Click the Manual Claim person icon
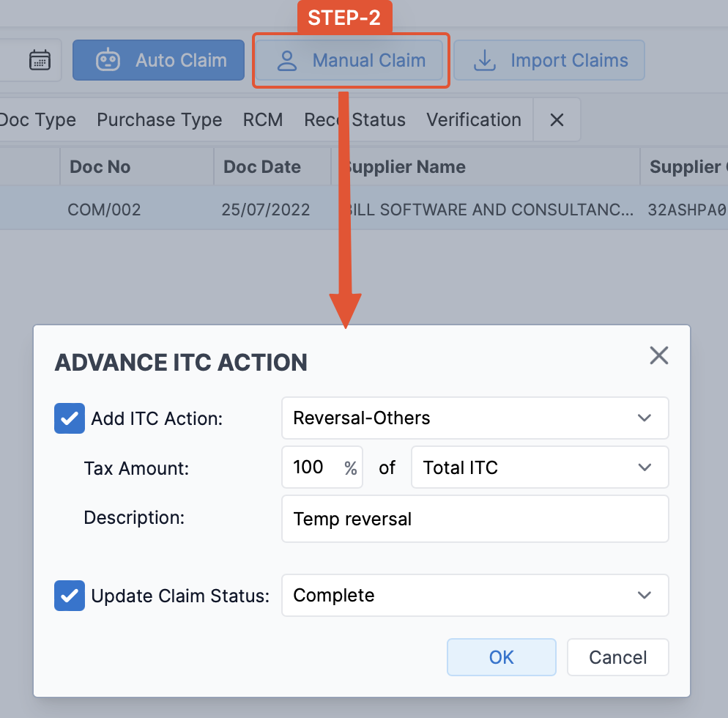Viewport: 728px width, 718px height. click(286, 60)
